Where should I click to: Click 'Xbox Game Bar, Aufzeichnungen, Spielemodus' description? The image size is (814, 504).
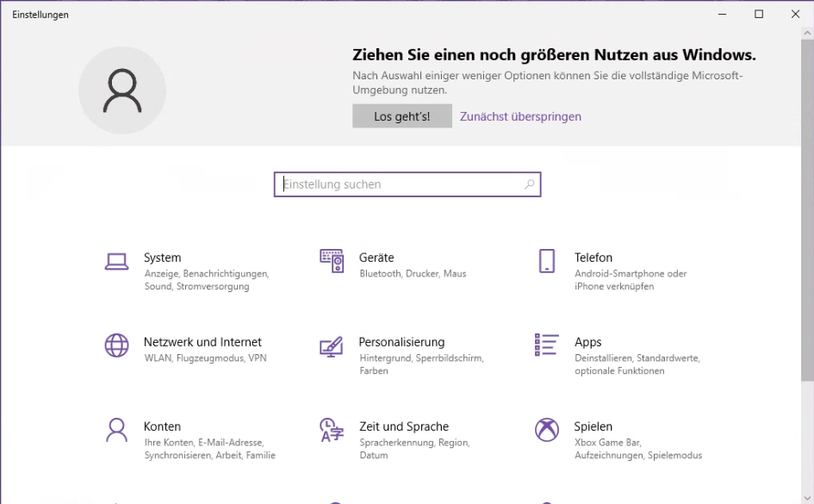(638, 449)
